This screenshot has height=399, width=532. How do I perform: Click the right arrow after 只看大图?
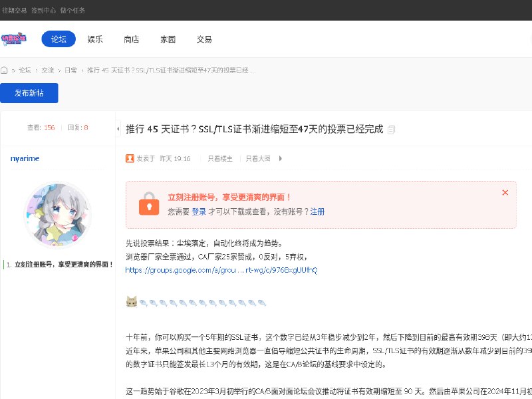pos(279,158)
